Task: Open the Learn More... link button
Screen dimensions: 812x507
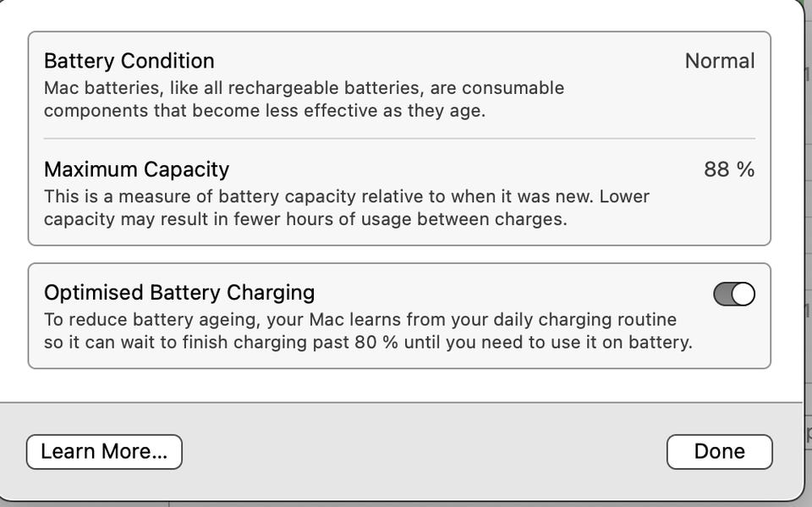Action: pyautogui.click(x=104, y=452)
